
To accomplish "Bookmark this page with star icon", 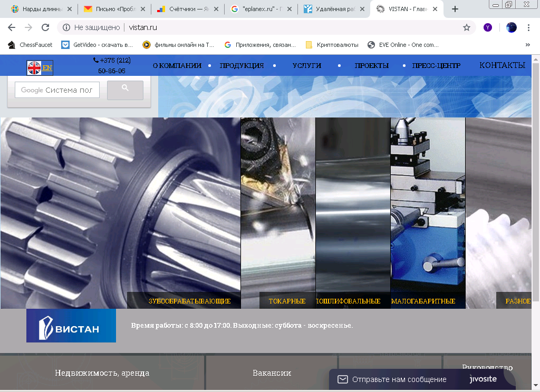I will point(466,27).
